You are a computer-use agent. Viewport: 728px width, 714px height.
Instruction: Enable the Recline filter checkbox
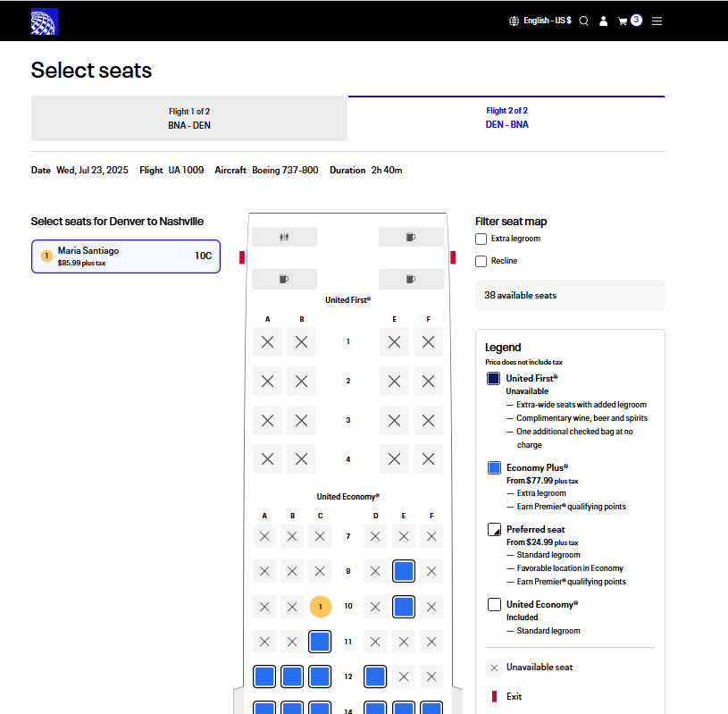tap(481, 261)
